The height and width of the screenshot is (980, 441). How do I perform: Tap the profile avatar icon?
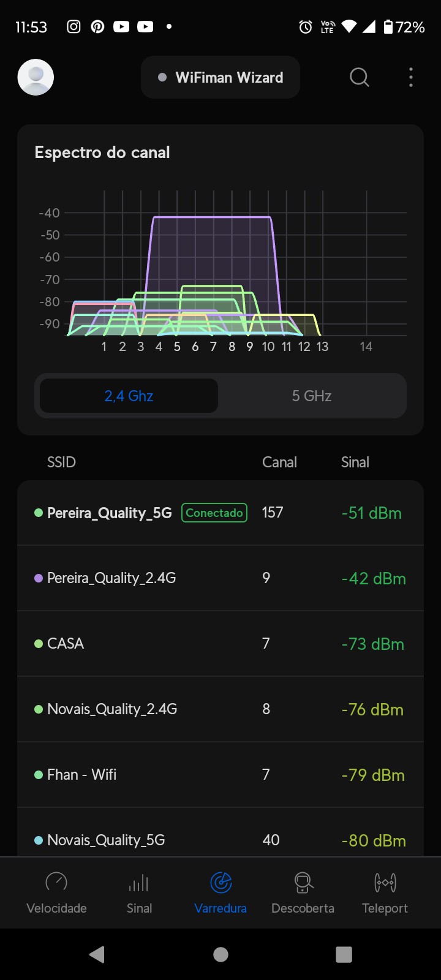[36, 77]
